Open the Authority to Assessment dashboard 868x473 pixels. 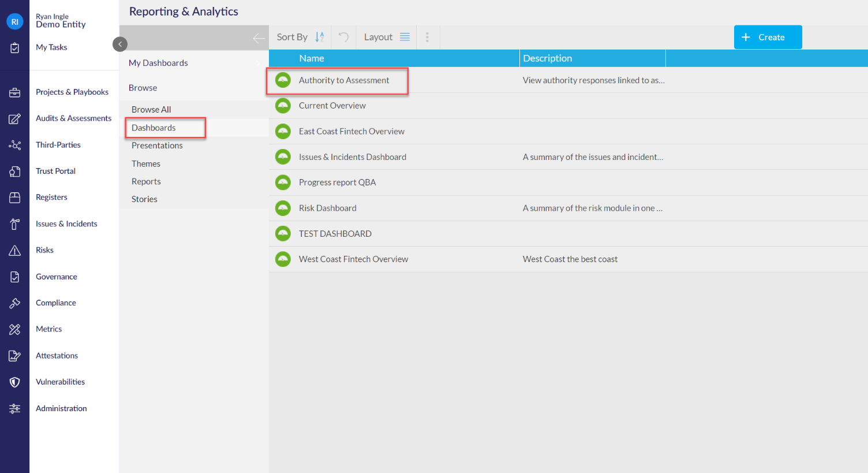(344, 80)
